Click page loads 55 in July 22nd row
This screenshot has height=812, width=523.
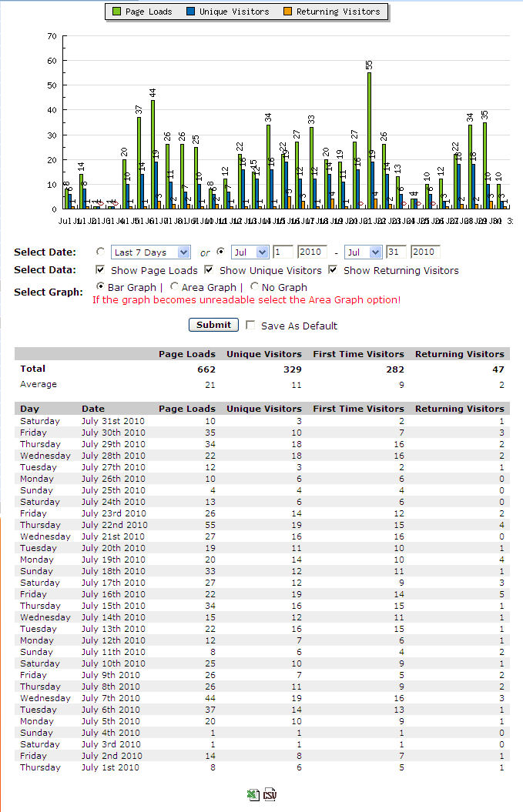(210, 525)
